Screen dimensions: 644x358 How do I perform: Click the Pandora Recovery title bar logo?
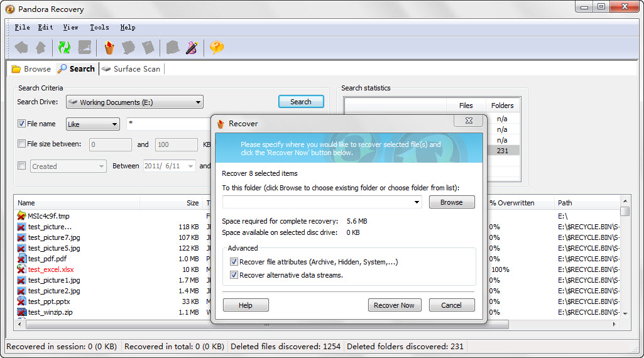click(10, 9)
